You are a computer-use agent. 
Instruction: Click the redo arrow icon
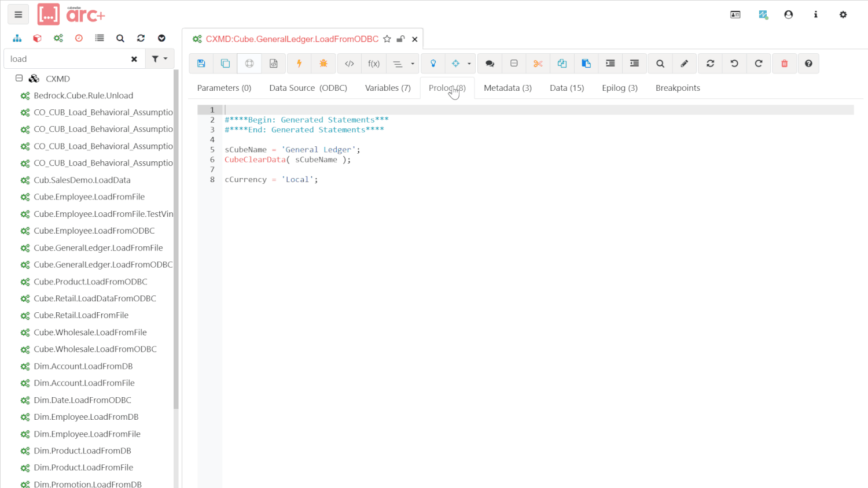coord(759,64)
